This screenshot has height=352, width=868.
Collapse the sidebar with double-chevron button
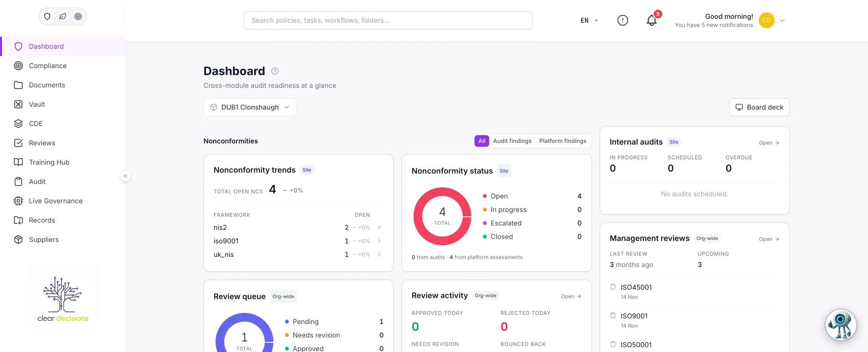[125, 176]
